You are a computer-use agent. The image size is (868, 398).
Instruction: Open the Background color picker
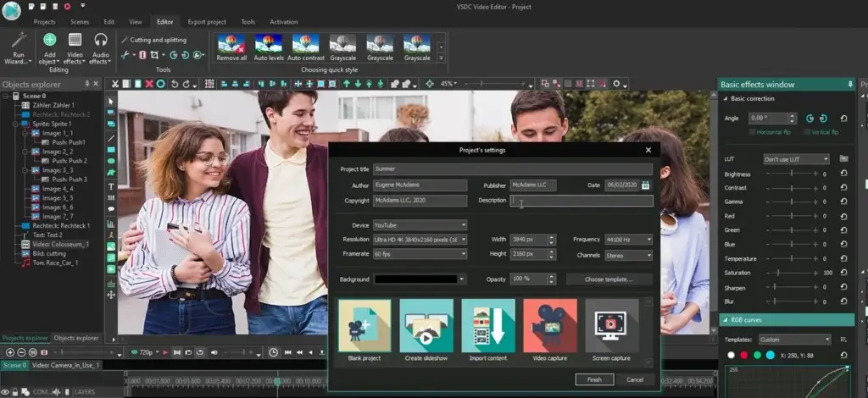point(420,279)
